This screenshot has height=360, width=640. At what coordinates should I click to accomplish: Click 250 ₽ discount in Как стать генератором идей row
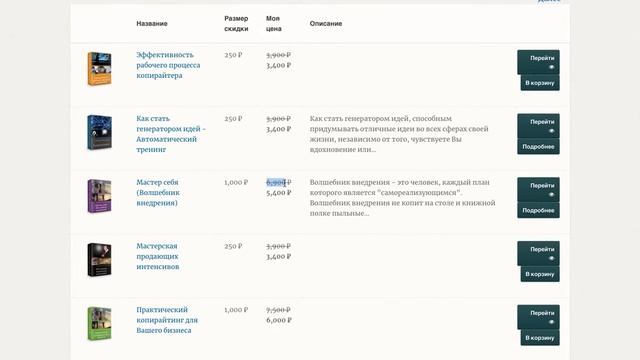[x=233, y=118]
